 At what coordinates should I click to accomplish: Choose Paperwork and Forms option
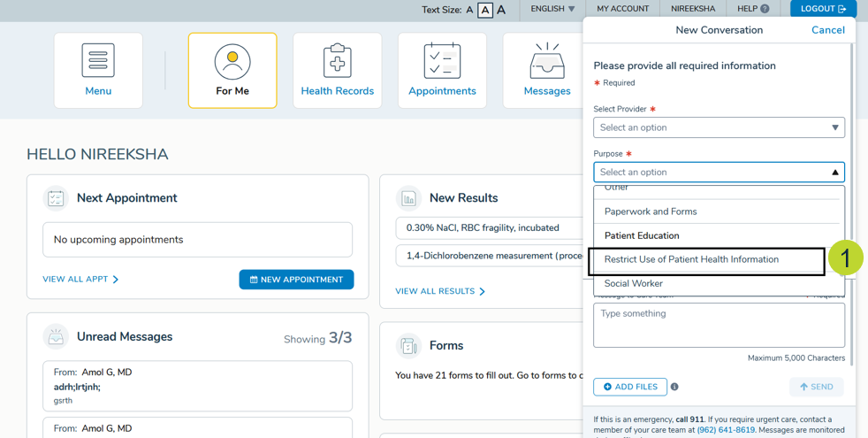tap(651, 211)
